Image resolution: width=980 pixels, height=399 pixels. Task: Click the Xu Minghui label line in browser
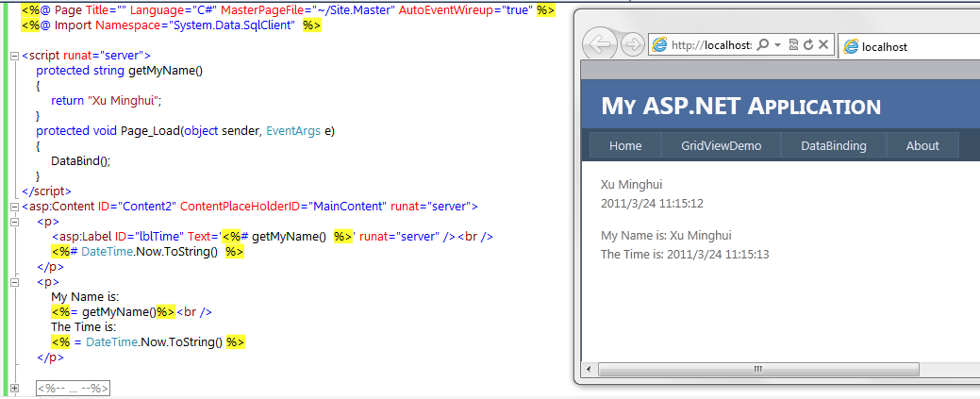pyautogui.click(x=631, y=185)
